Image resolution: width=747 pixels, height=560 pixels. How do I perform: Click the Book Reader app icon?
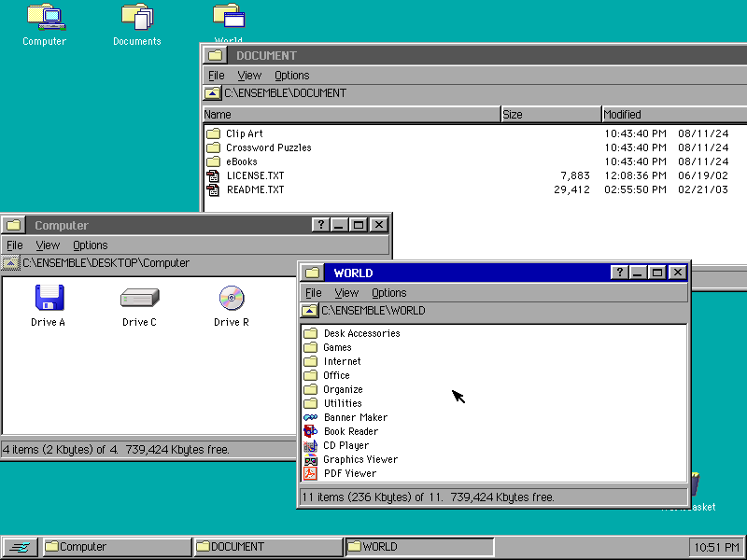pos(310,431)
